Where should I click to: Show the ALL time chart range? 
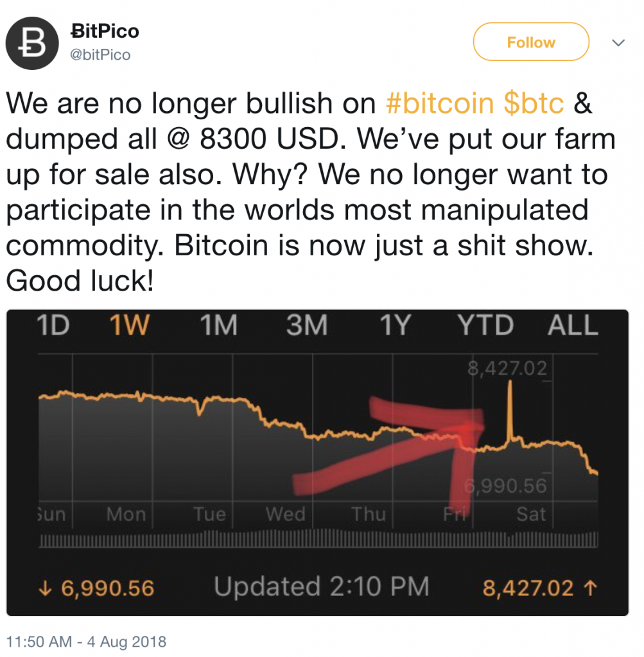coord(573,327)
